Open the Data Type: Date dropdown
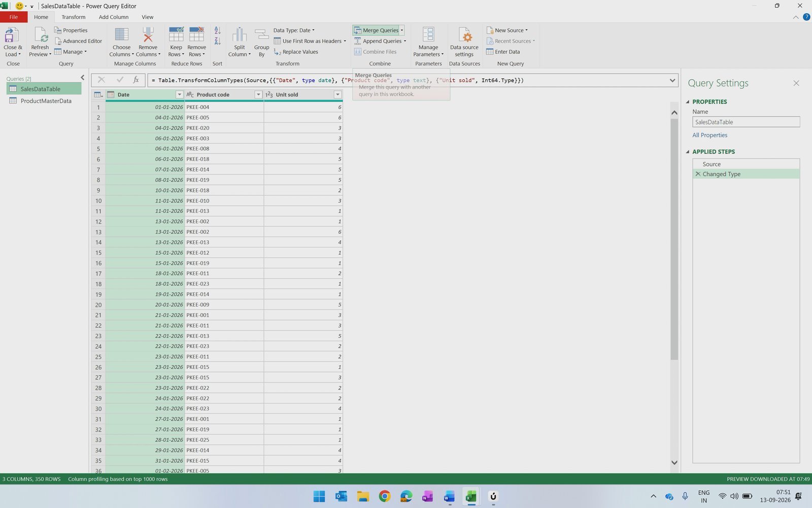 [294, 30]
